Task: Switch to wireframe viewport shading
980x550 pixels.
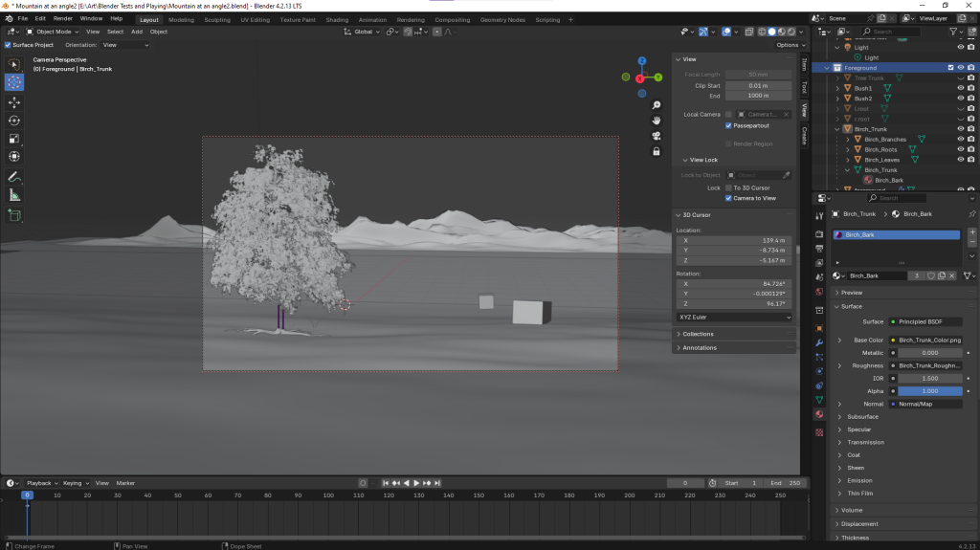Action: [x=762, y=32]
